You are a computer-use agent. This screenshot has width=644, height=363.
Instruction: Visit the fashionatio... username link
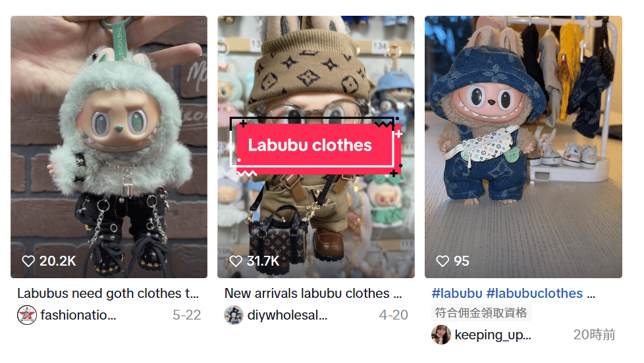coord(78,315)
